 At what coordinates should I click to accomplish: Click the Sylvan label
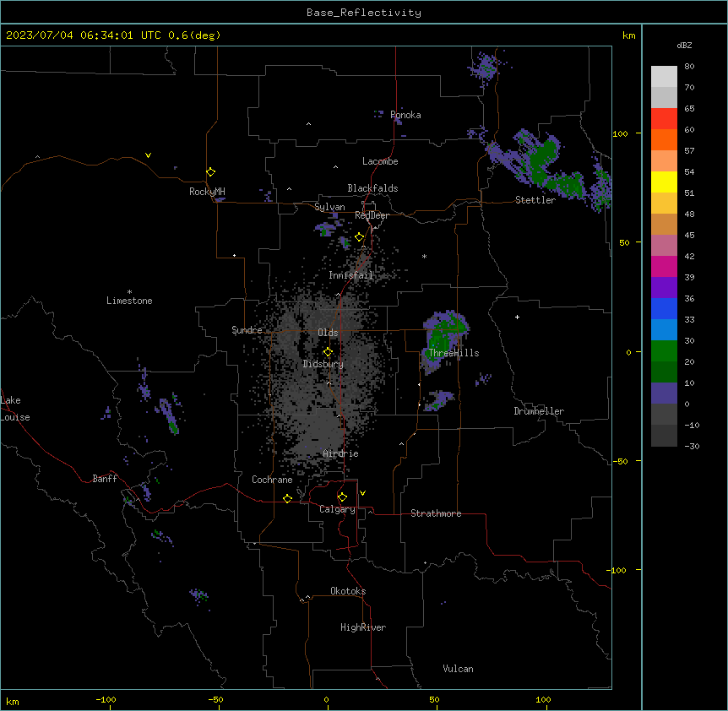tap(329, 207)
